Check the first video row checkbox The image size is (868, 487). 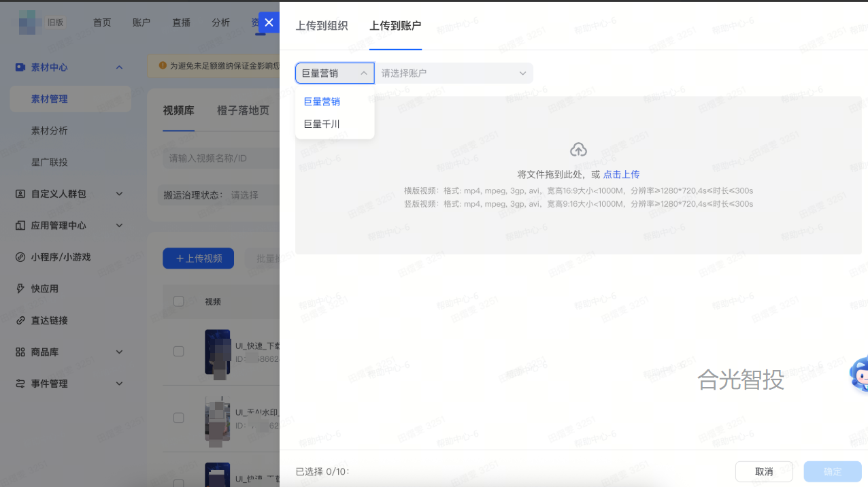tap(179, 352)
